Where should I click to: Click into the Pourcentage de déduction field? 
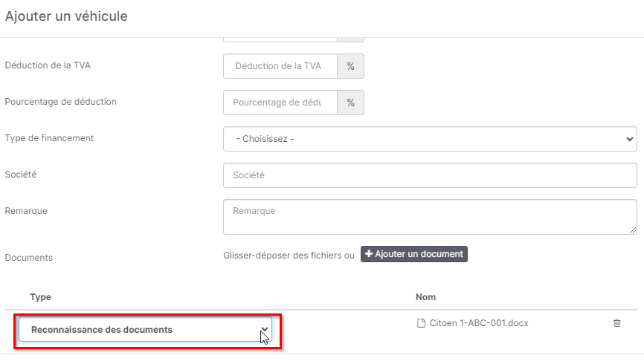click(280, 103)
